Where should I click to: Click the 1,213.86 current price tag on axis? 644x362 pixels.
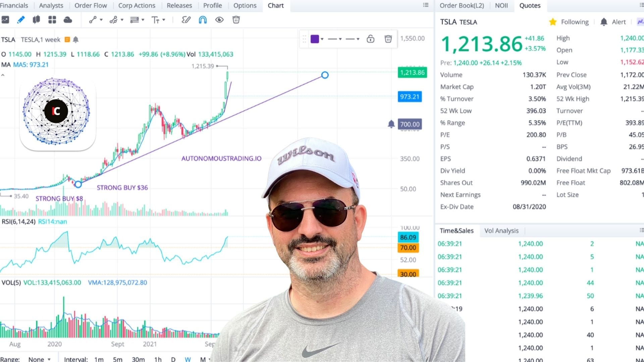(x=412, y=72)
